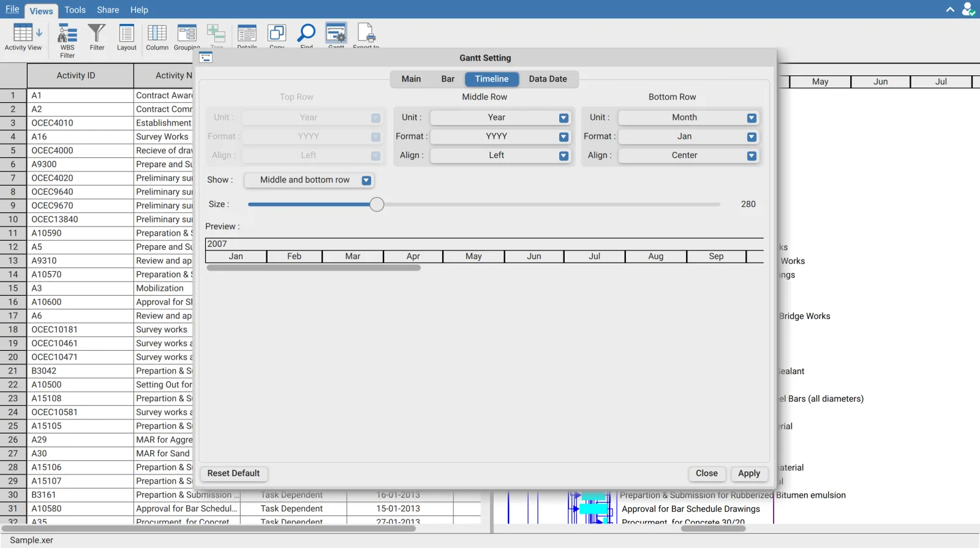Image resolution: width=980 pixels, height=548 pixels.
Task: Open the Middle Row Format dropdown
Action: (x=500, y=137)
